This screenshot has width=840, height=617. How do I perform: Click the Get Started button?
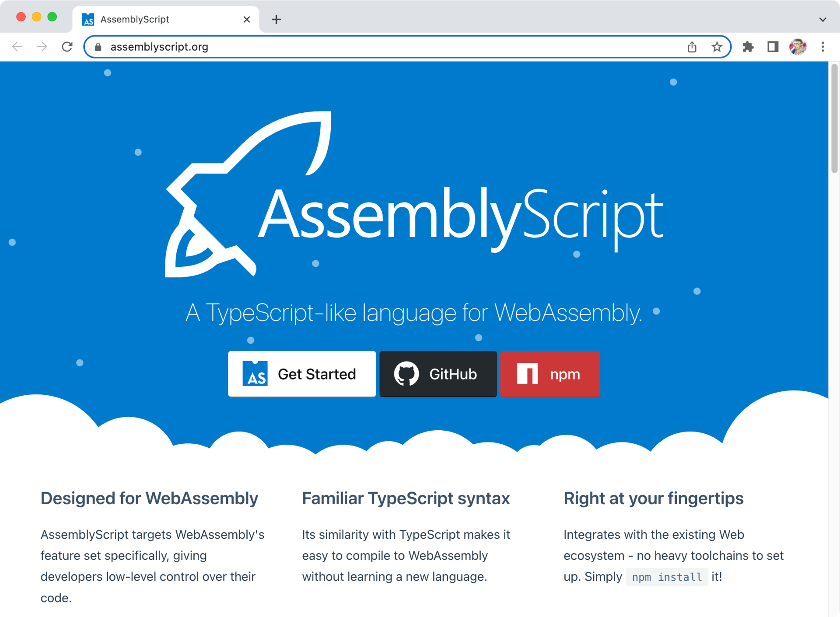(x=301, y=374)
